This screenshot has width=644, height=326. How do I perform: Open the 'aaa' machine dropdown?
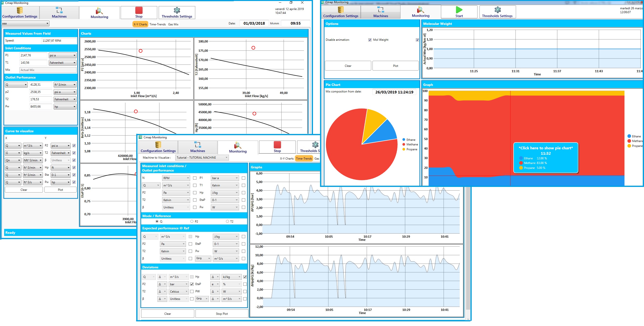tap(25, 23)
